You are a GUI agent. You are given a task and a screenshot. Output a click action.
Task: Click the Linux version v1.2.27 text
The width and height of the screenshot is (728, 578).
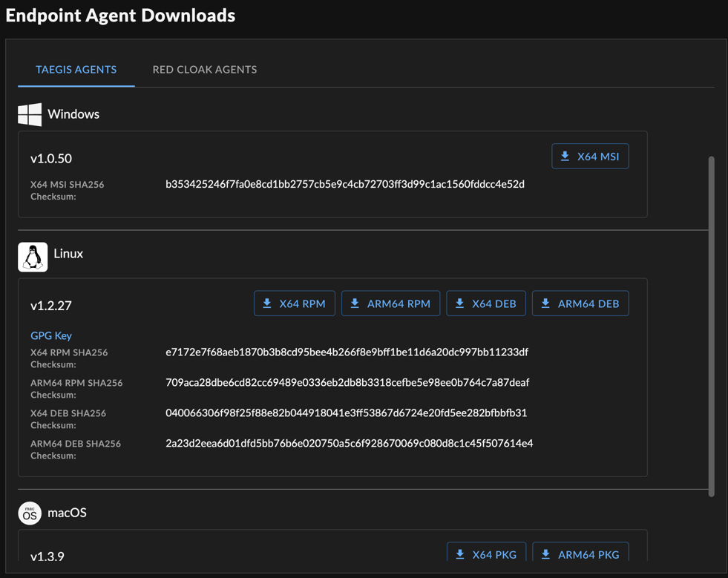coord(51,306)
